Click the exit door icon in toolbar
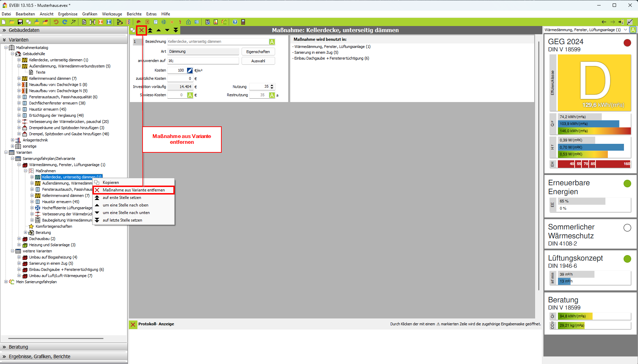This screenshot has width=638, height=364. click(x=243, y=22)
